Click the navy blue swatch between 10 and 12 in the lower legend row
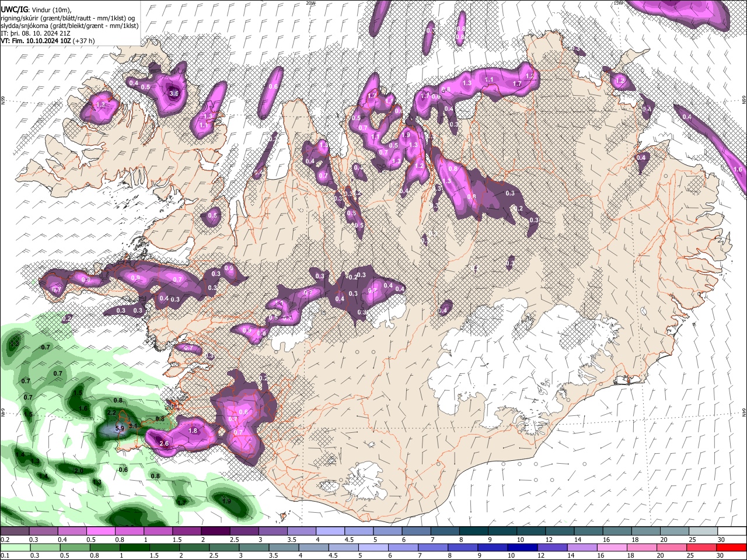The height and width of the screenshot is (560, 747). 523,547
